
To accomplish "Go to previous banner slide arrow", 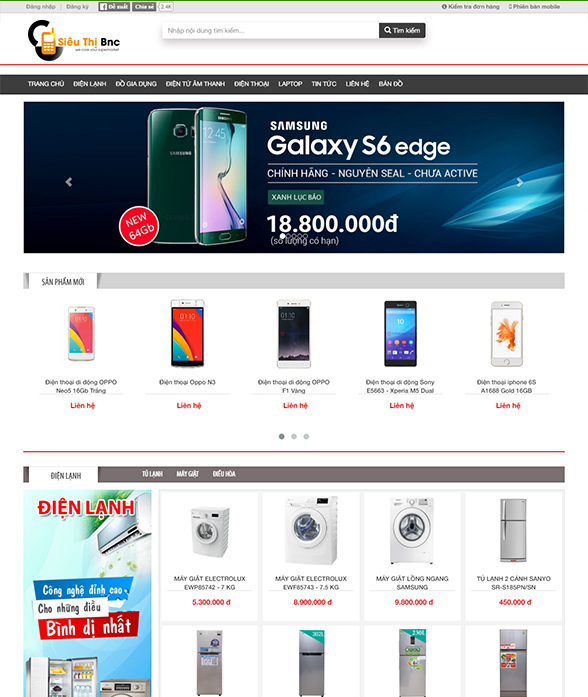I will (69, 182).
